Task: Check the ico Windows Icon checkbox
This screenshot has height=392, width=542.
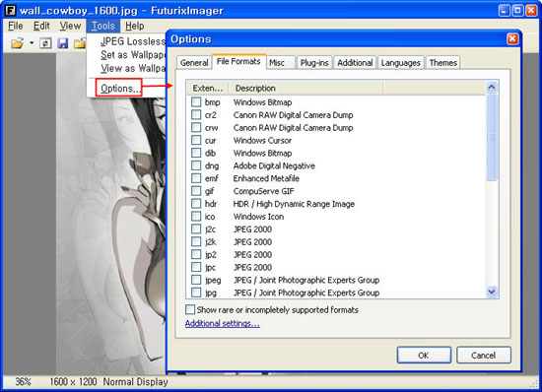Action: (196, 217)
